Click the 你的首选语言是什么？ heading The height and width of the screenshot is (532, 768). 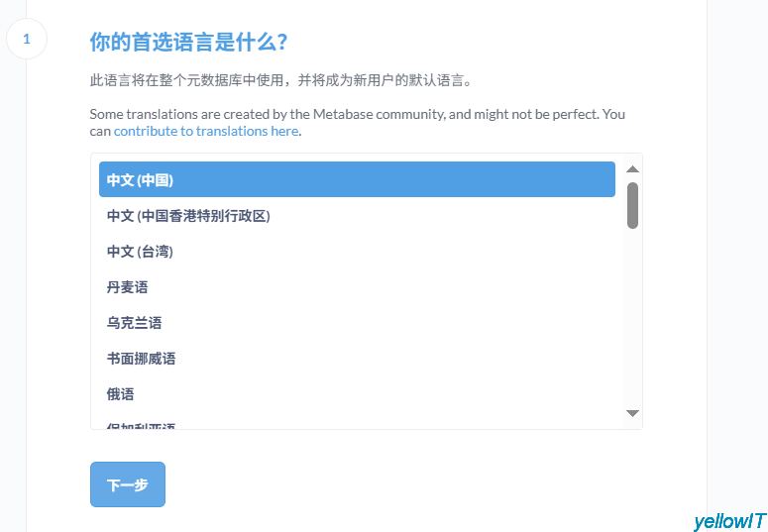tap(188, 42)
